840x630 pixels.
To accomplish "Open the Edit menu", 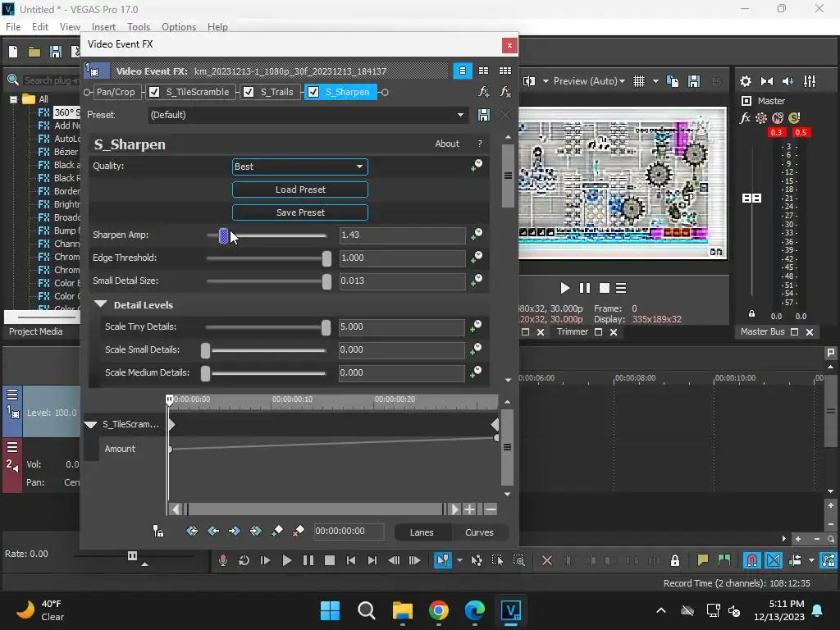I will (x=40, y=27).
